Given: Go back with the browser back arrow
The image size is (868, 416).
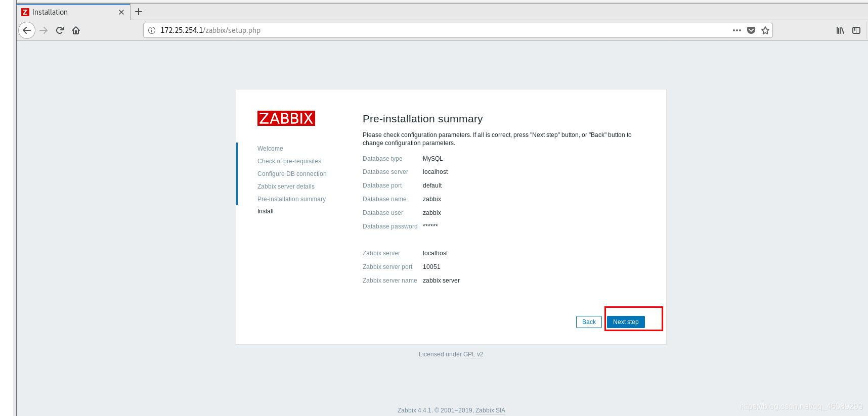Looking at the screenshot, I should [27, 30].
